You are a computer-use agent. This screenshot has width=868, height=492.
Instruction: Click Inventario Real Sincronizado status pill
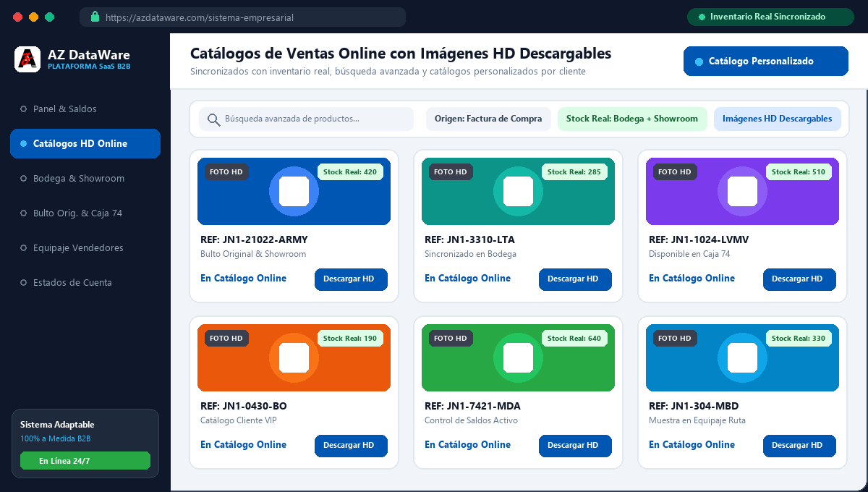[x=770, y=17]
